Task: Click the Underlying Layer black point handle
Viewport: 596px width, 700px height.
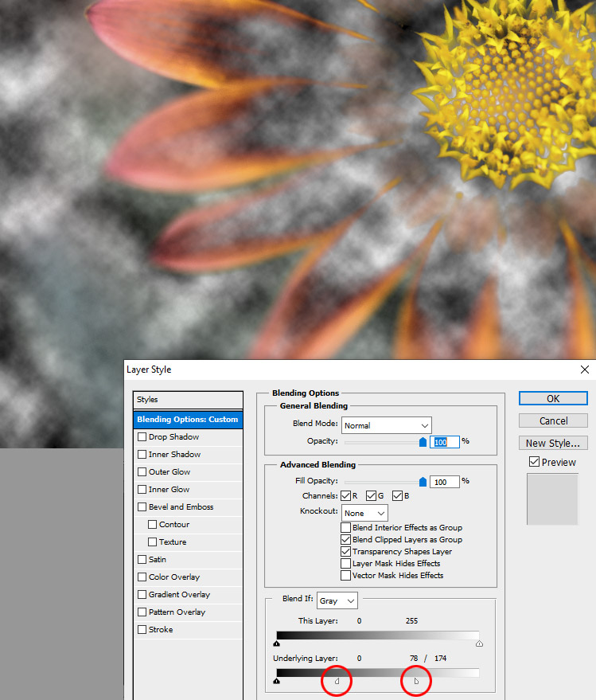Action: pyautogui.click(x=276, y=681)
